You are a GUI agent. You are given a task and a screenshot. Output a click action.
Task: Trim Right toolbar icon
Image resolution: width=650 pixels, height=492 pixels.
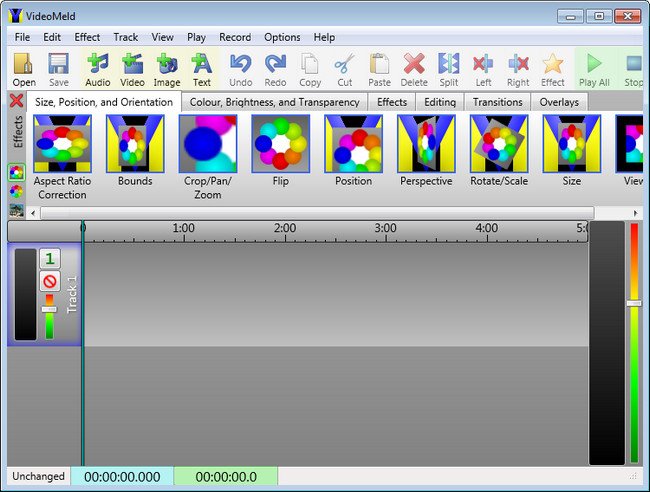click(x=518, y=70)
